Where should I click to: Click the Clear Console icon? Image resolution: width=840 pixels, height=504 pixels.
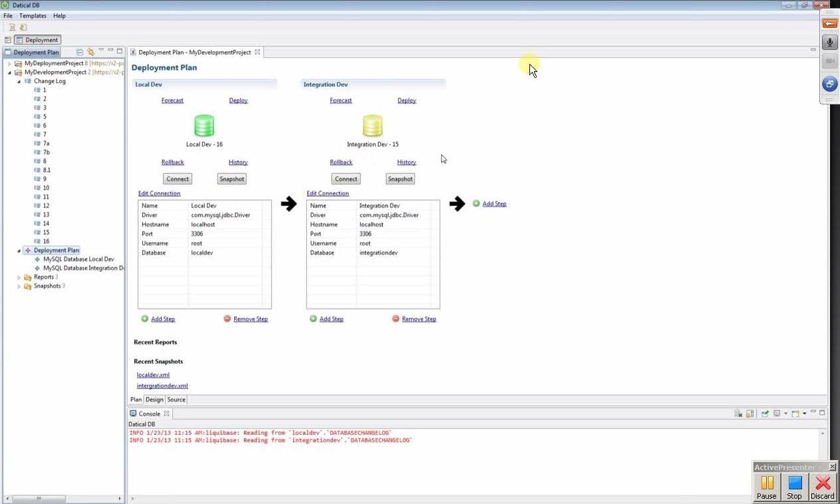click(738, 414)
